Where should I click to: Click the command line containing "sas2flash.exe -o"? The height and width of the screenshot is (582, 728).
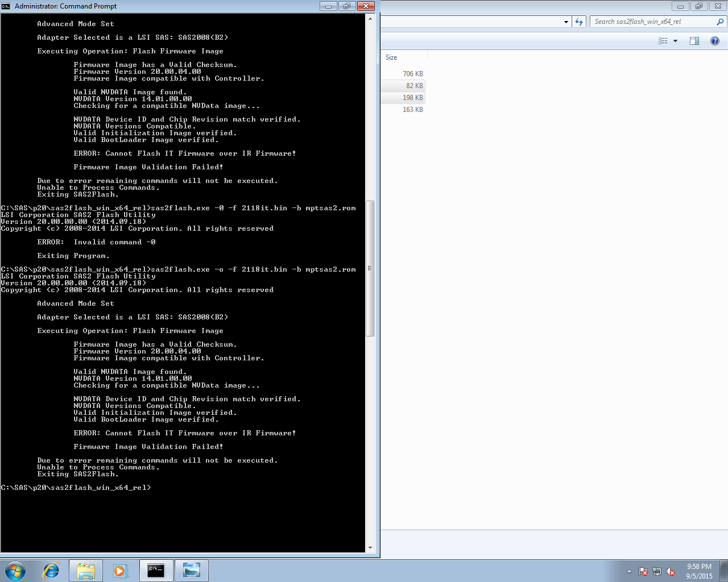click(x=179, y=269)
